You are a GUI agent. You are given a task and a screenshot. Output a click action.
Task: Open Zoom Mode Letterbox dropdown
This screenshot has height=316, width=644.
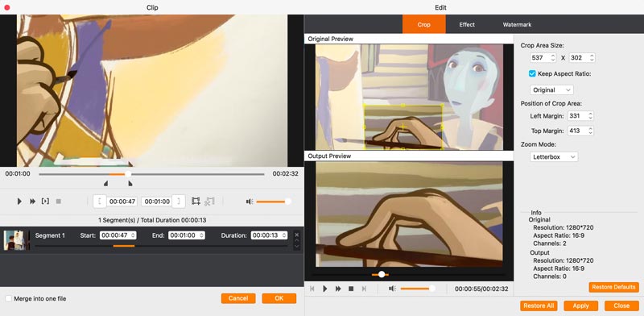[554, 156]
